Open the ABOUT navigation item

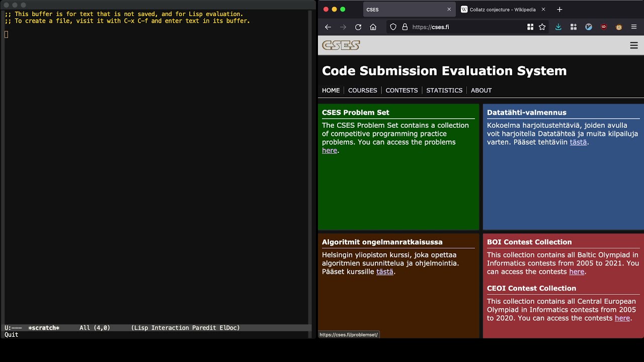481,90
